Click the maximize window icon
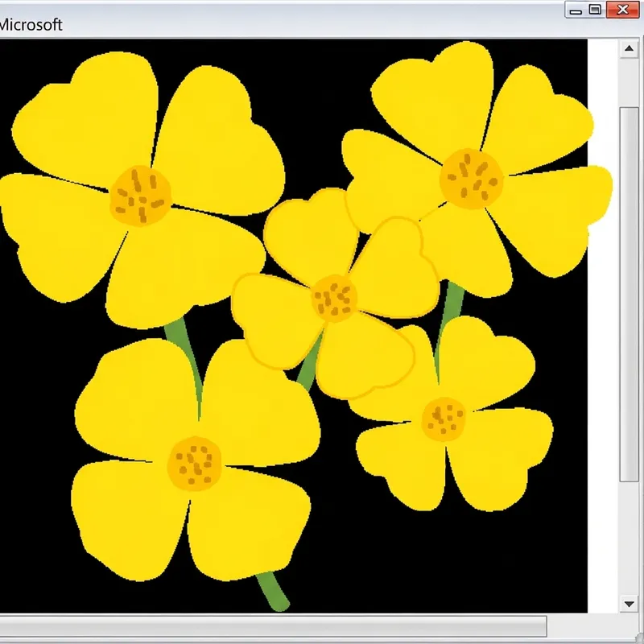Screen dimensions: 644x644 click(595, 10)
